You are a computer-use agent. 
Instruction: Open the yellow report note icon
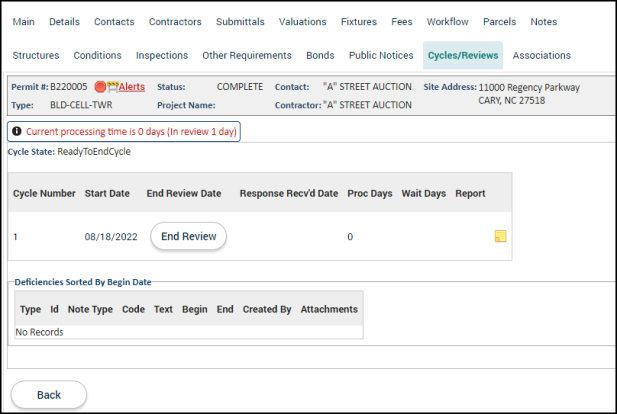click(500, 236)
